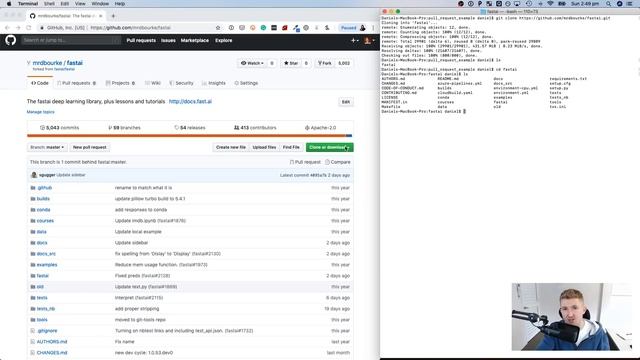View the 5,043 commits link
This screenshot has width=640, height=360.
click(60, 128)
